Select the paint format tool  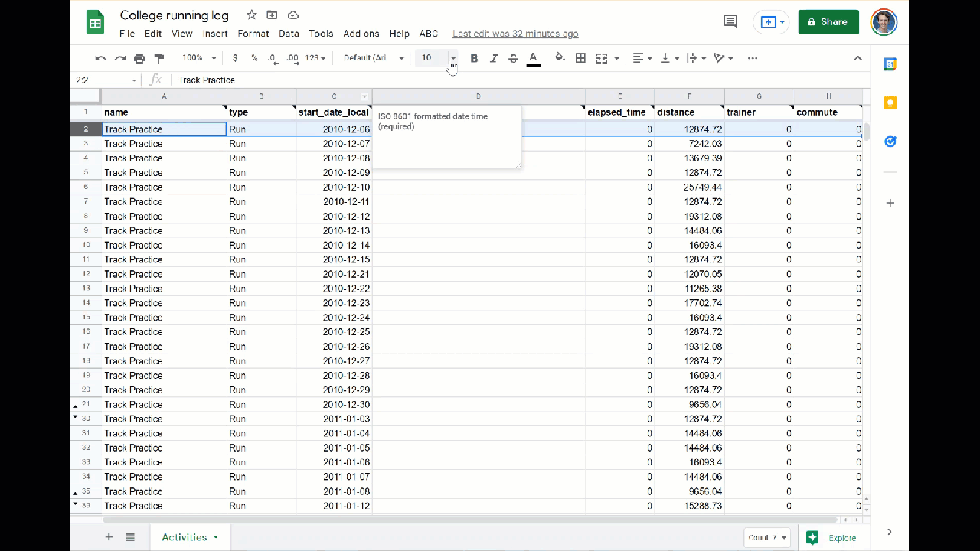[x=158, y=57]
